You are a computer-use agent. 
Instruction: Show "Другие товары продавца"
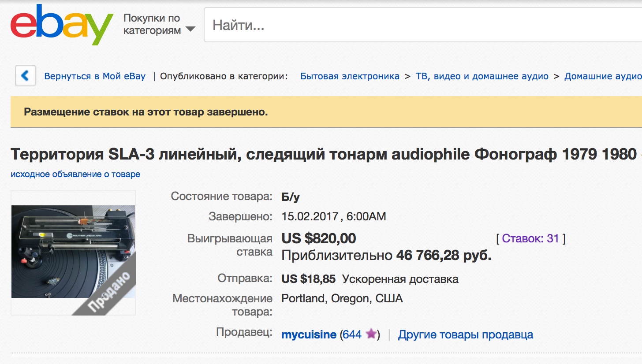pyautogui.click(x=465, y=334)
